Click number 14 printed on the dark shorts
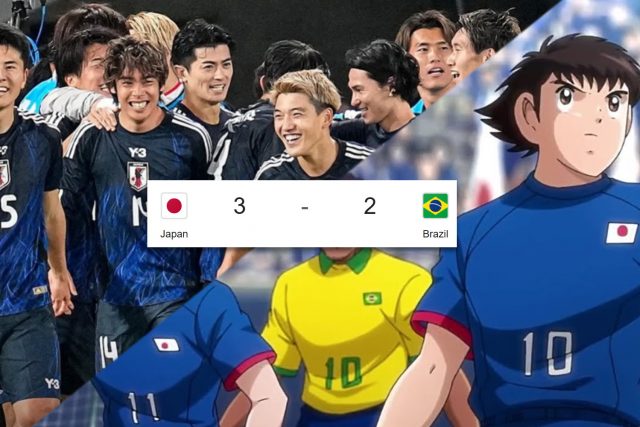The image size is (640, 427). (108, 351)
